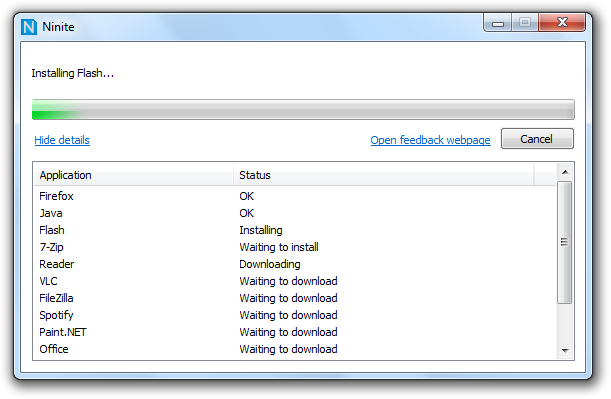Select the Firefox row

pyautogui.click(x=295, y=196)
